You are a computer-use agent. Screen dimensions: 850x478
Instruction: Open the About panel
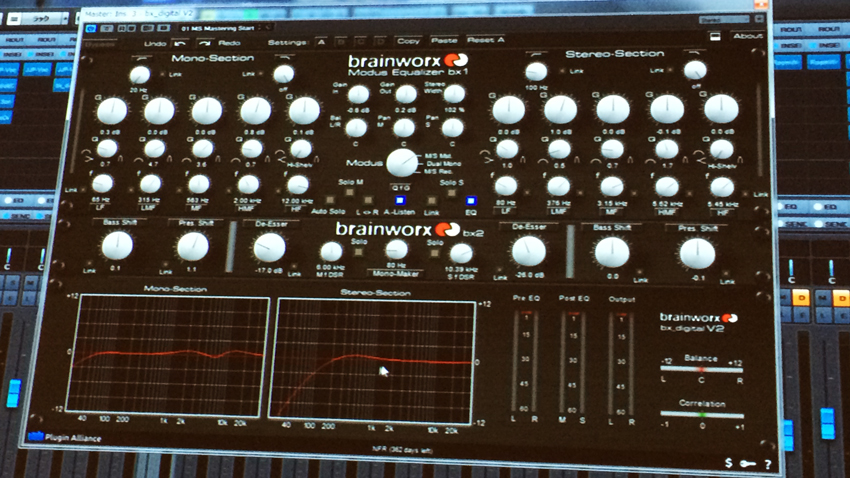tap(748, 36)
